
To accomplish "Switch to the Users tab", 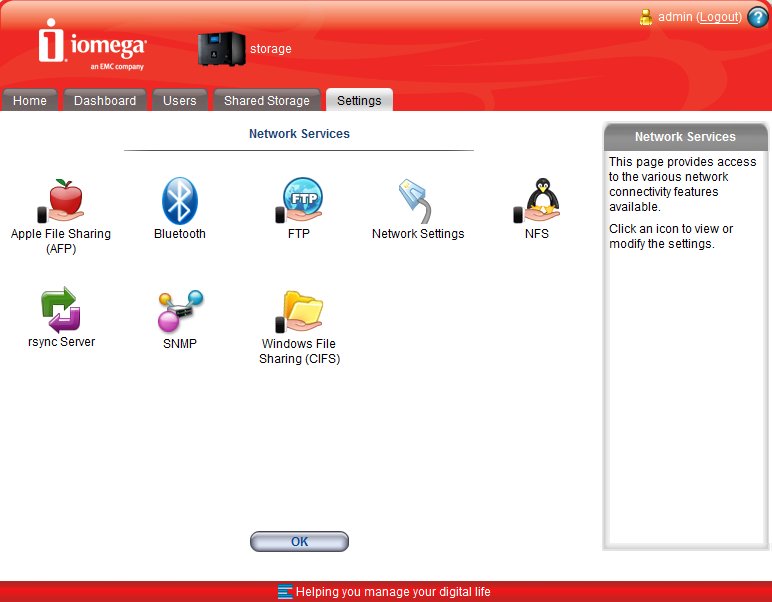I will pyautogui.click(x=180, y=100).
